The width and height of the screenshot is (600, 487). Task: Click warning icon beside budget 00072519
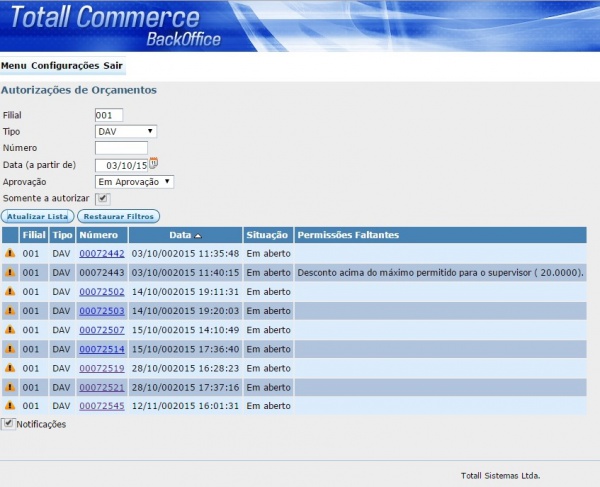pos(10,368)
